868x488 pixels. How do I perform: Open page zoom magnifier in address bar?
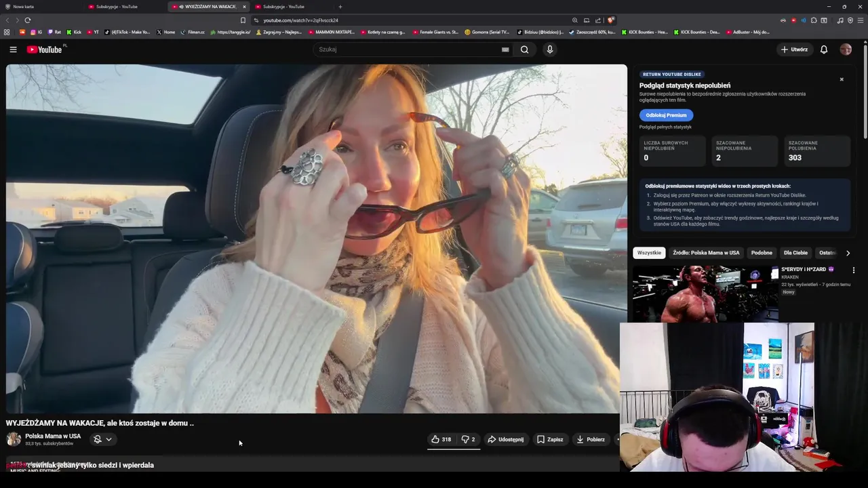tap(575, 20)
